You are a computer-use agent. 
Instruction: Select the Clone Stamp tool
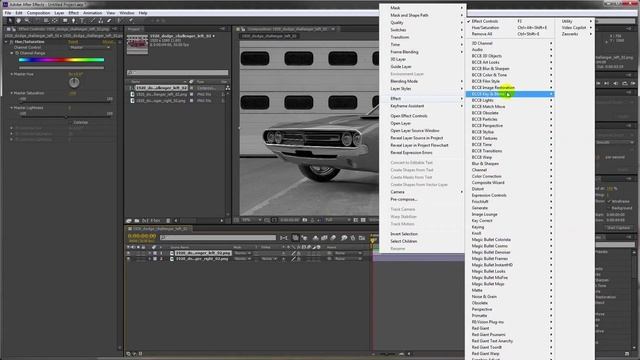(x=100, y=20)
